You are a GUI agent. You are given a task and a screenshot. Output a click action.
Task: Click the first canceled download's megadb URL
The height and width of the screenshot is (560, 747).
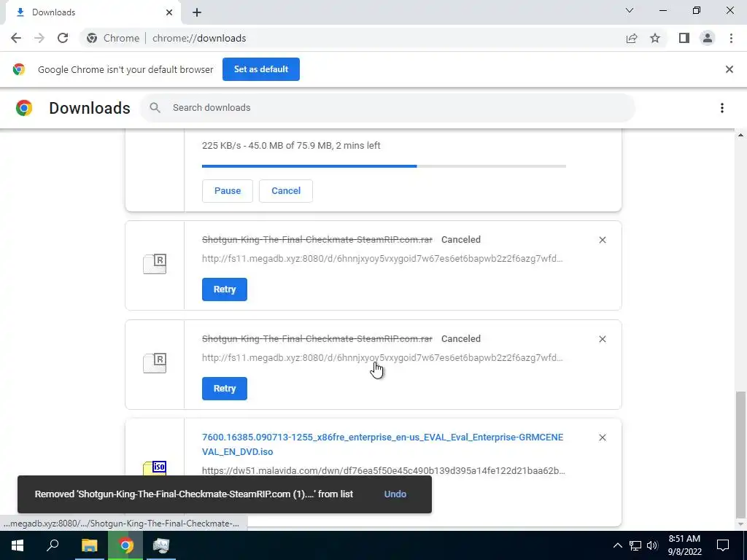(382, 259)
